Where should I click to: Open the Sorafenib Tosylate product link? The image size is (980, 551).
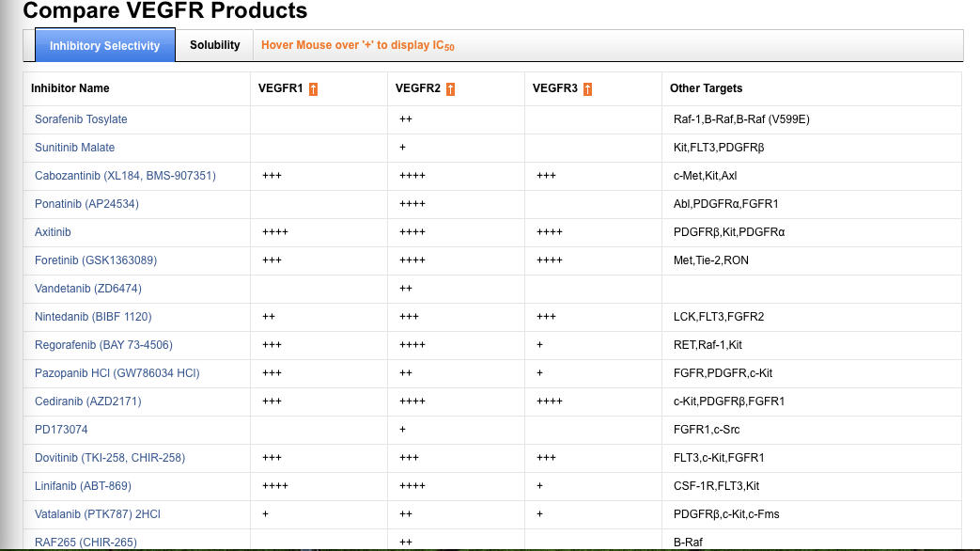click(81, 119)
